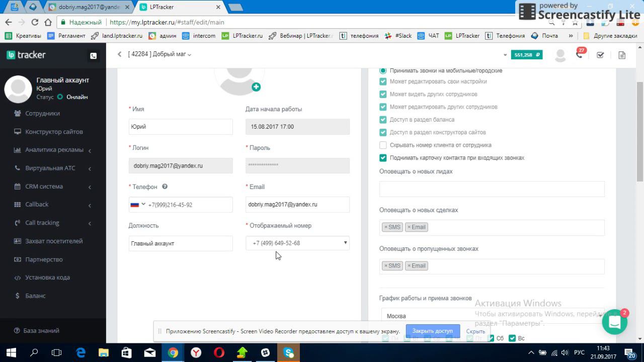Click the Имя input field with Юрий
Screen dimensions: 644x362
click(x=181, y=127)
